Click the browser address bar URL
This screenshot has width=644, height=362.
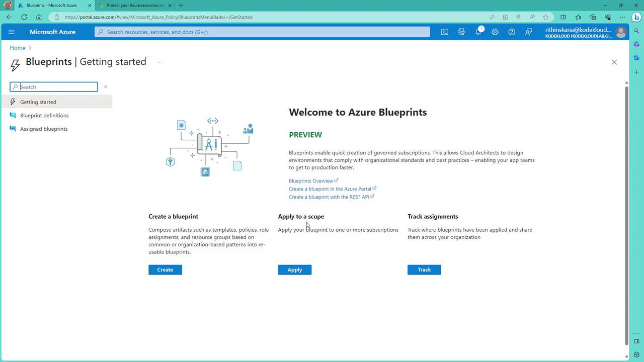[158, 17]
